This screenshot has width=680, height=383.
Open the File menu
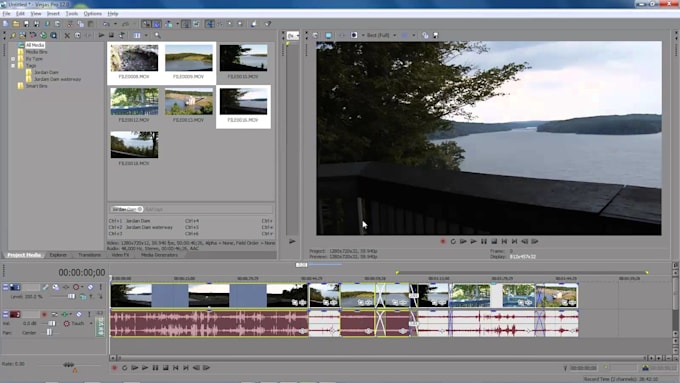point(6,13)
